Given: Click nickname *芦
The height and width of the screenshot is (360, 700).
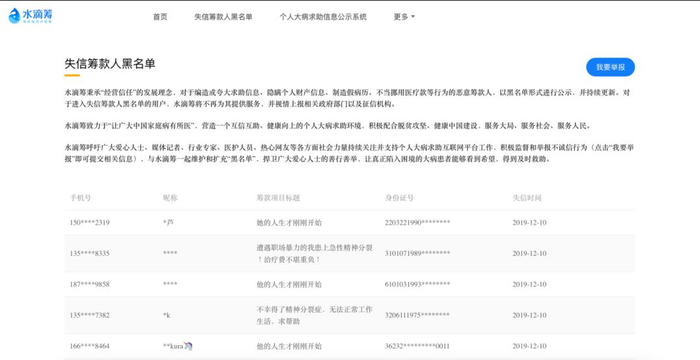Looking at the screenshot, I should tap(168, 222).
